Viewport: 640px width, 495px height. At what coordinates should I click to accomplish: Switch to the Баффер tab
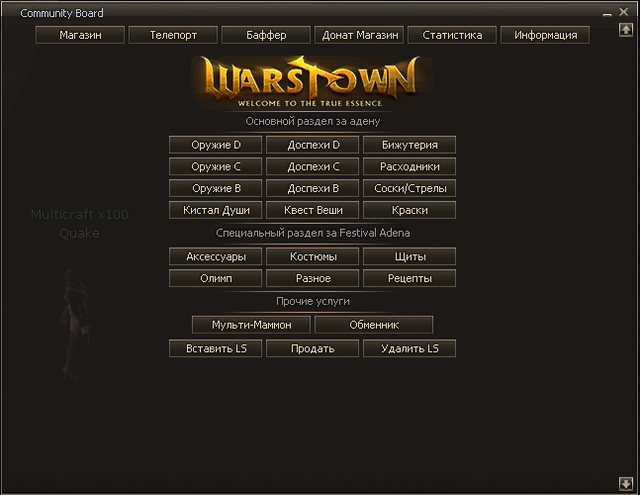point(266,35)
